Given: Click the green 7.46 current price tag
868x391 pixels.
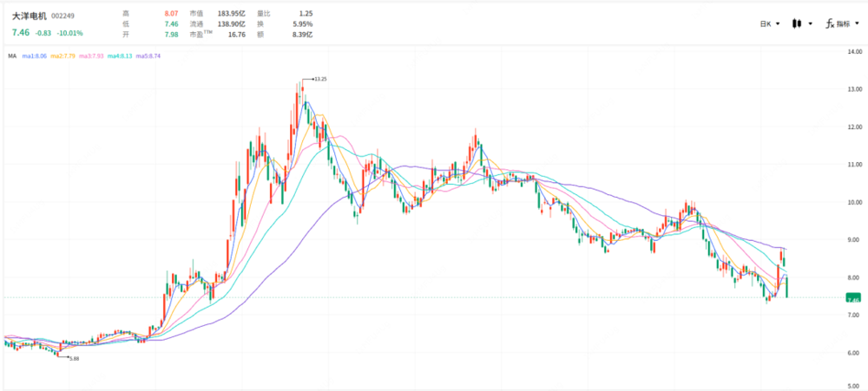Looking at the screenshot, I should pyautogui.click(x=853, y=298).
